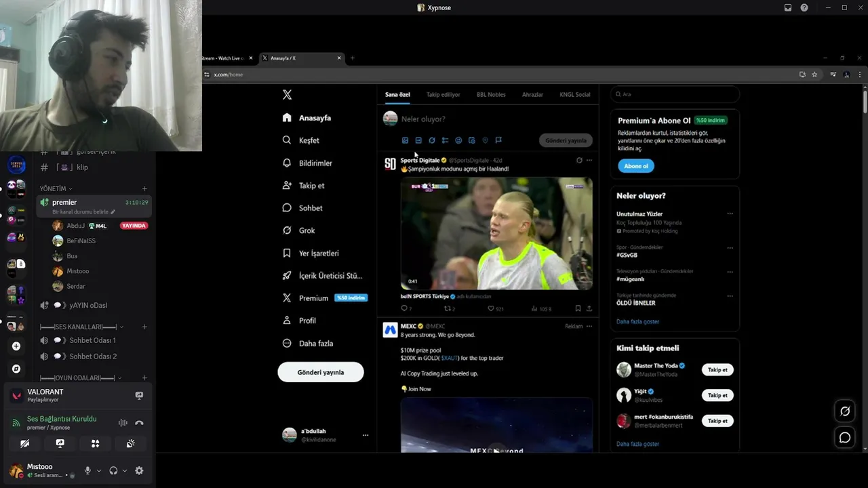Open options for Unutulmaz Yüzler trend

tap(730, 214)
